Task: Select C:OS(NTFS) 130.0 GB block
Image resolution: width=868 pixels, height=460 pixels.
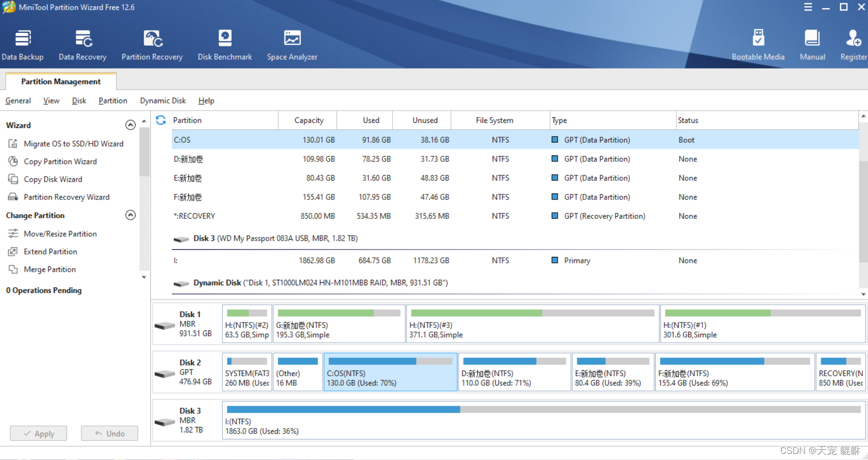Action: coord(391,372)
